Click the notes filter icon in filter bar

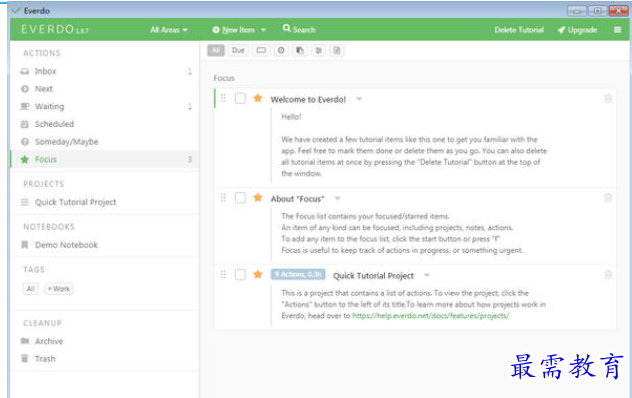tap(337, 50)
